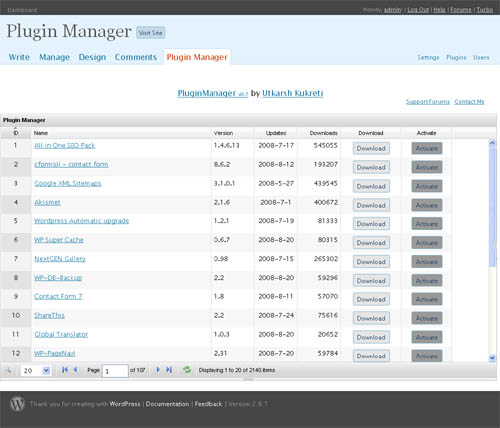The width and height of the screenshot is (500, 428).
Task: Sort by the ID column header
Action: coord(16,133)
